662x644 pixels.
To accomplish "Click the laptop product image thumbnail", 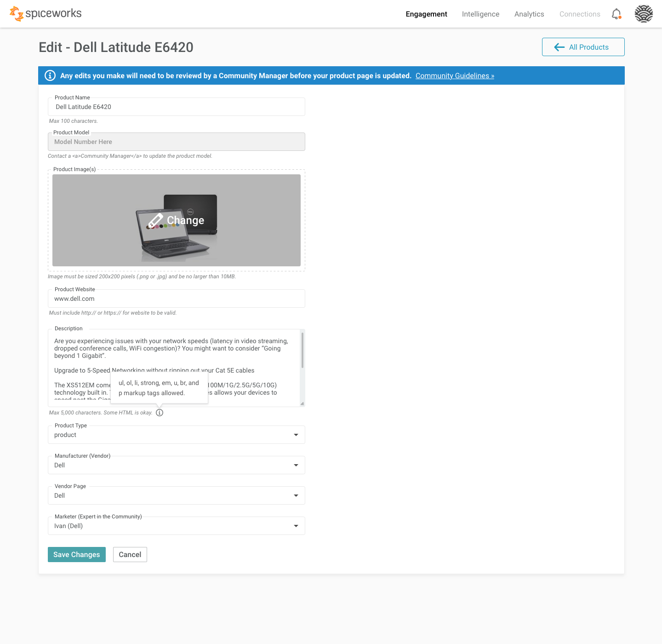I will click(x=177, y=220).
